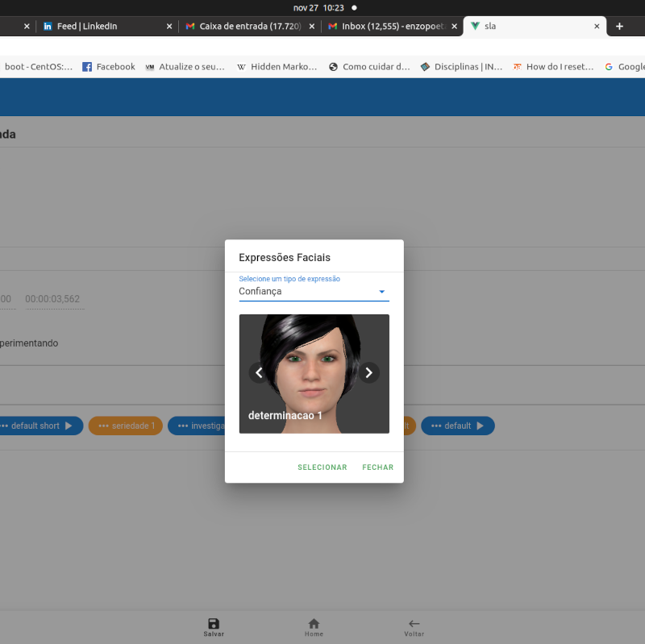The image size is (645, 644).
Task: Switch to the Feed | LinkedIn tab
Action: pos(86,26)
